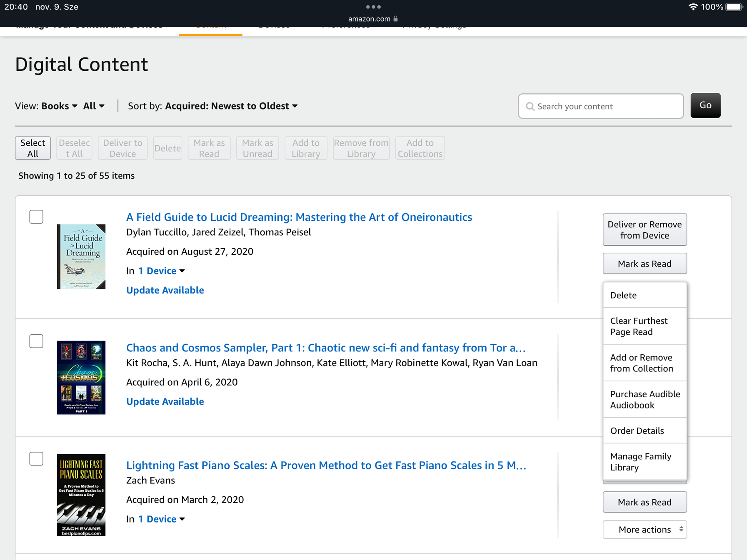Expand the Sort by Acquired dropdown
The width and height of the screenshot is (747, 560).
click(231, 106)
